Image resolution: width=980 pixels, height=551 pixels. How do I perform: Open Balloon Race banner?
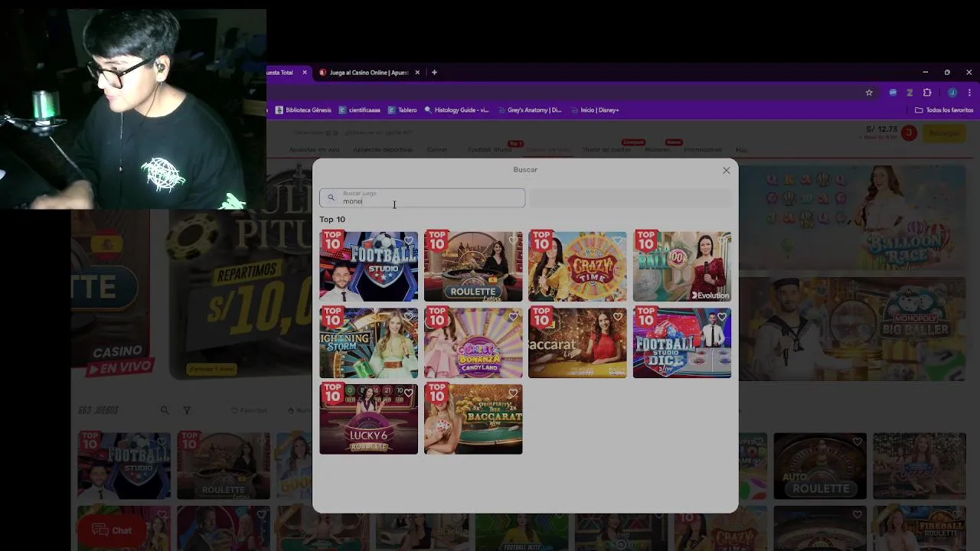(852, 217)
